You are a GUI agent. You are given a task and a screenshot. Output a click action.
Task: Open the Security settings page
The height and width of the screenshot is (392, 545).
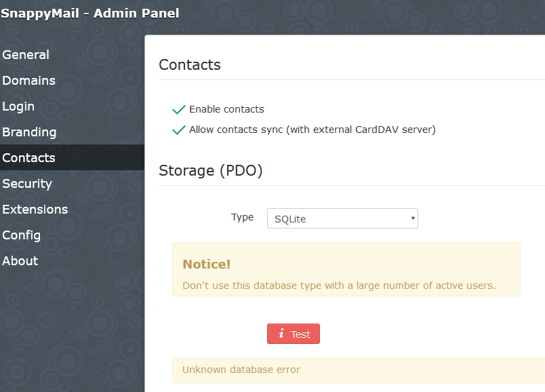[x=27, y=183]
